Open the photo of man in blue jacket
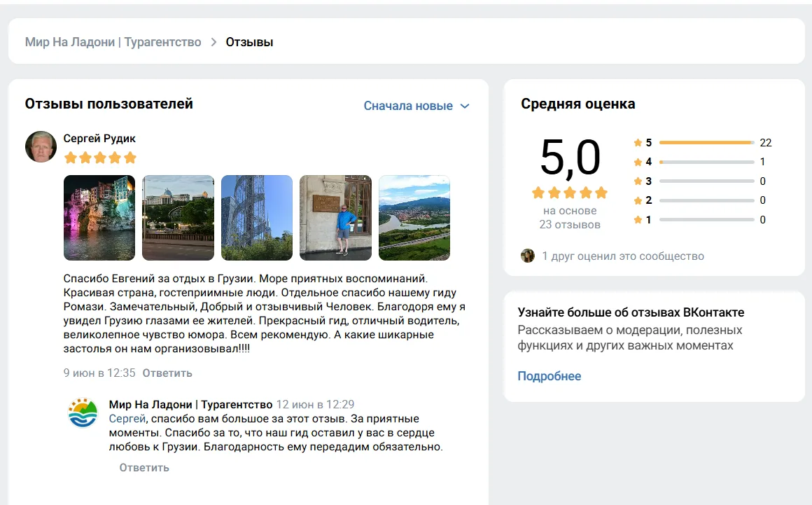This screenshot has width=812, height=505. point(335,218)
